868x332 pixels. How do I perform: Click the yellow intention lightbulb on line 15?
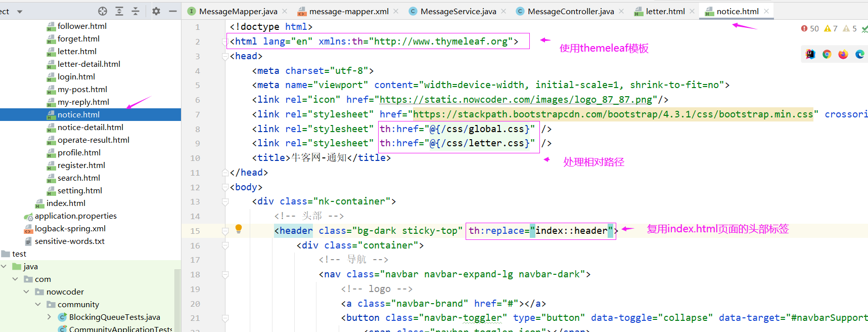point(239,229)
